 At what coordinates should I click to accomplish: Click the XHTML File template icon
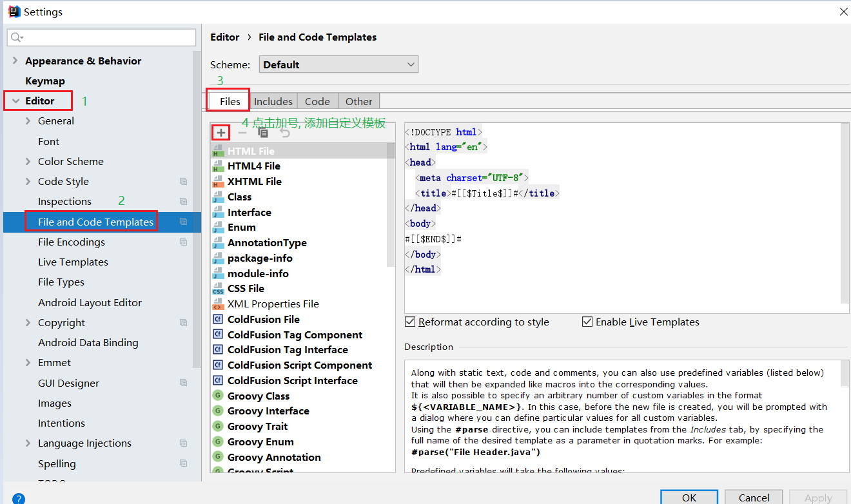tap(218, 182)
